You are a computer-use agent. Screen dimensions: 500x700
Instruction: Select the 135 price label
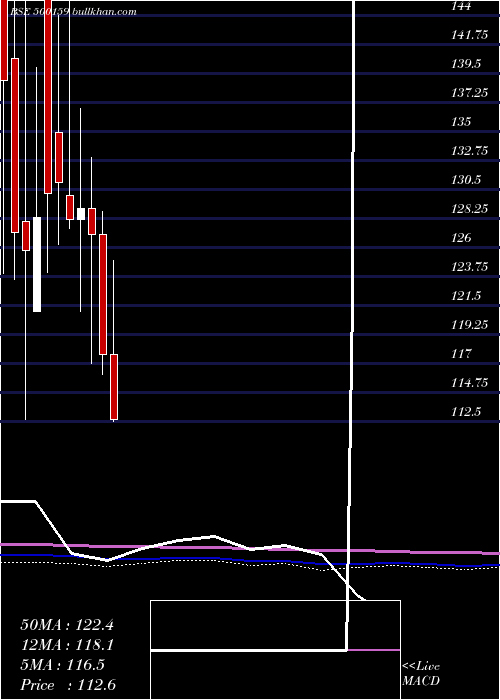tap(461, 122)
